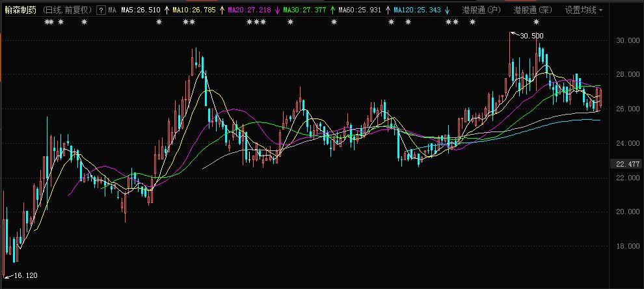This screenshot has width=644, height=289.
Task: Click the green MA30:27.377 label
Action: (304, 10)
